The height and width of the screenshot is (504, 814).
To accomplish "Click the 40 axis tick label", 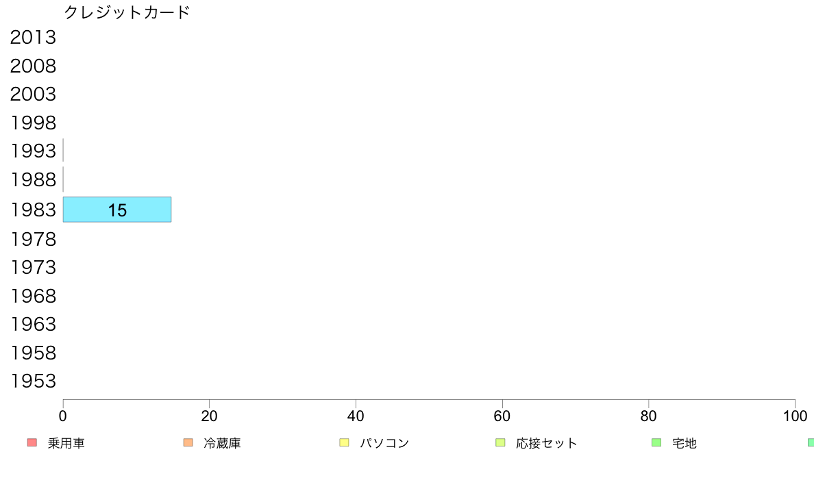I will (356, 416).
